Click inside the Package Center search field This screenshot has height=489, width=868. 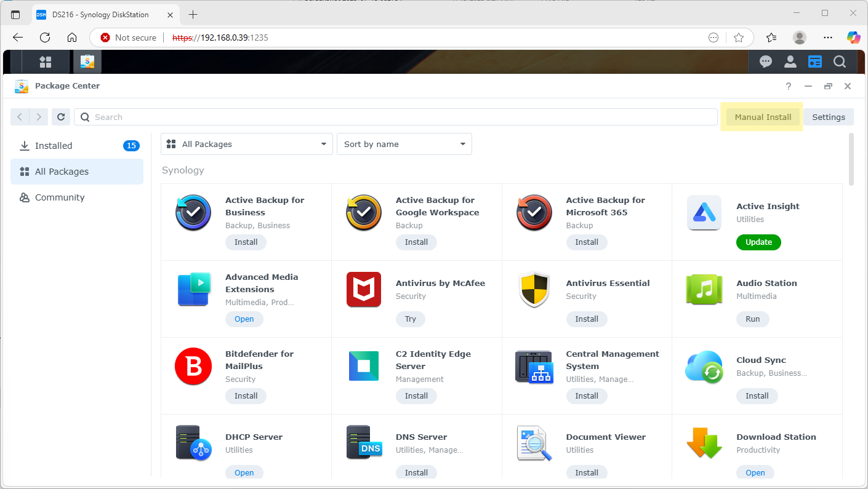[x=394, y=117]
